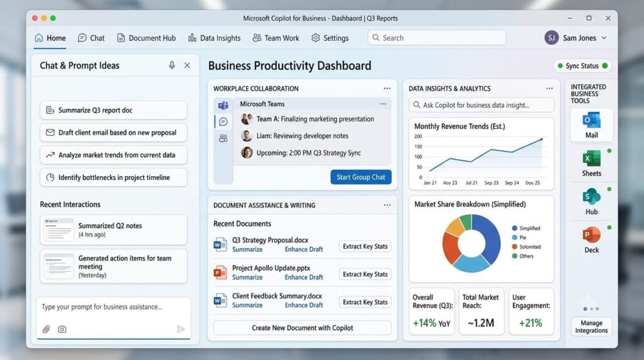644x360 pixels.
Task: Click the blue Simplified legend swatch
Action: pos(514,228)
